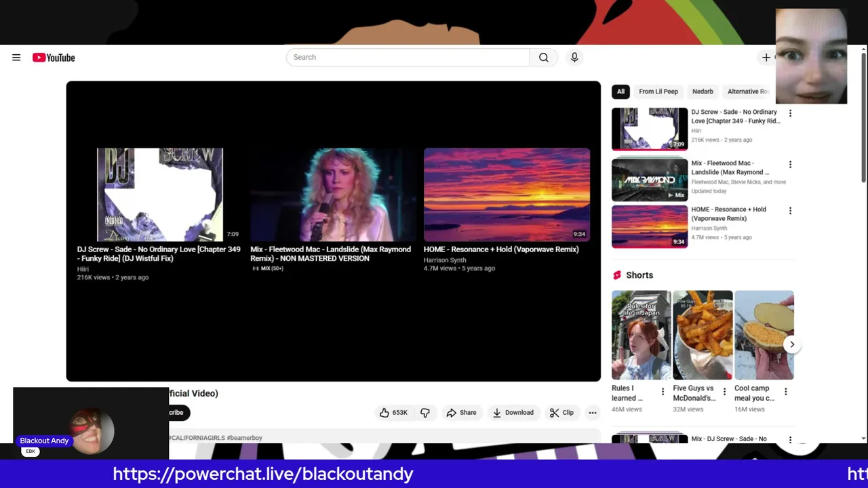
Task: Open the YouTube hamburger guide menu
Action: coord(16,58)
